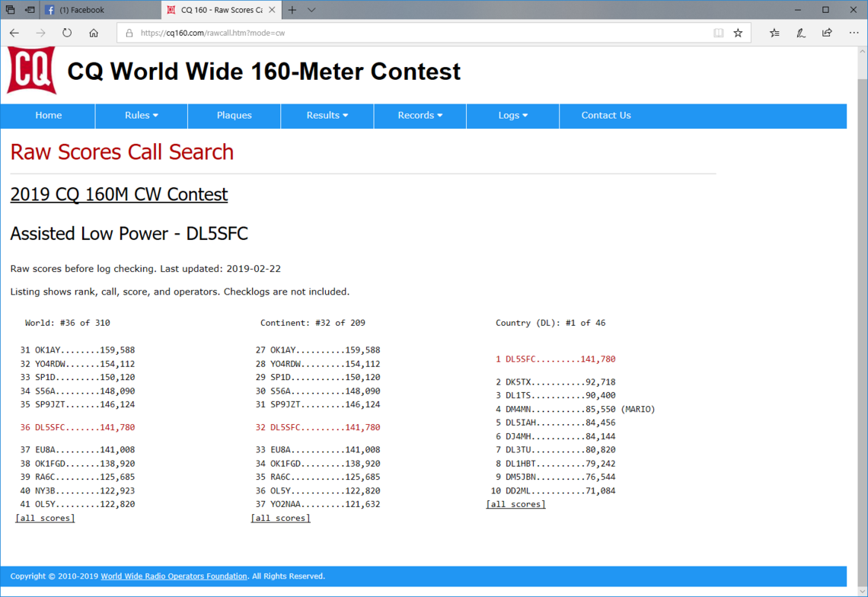The height and width of the screenshot is (597, 868).
Task: Click Country row 10 DD2ML
Action: click(x=553, y=491)
